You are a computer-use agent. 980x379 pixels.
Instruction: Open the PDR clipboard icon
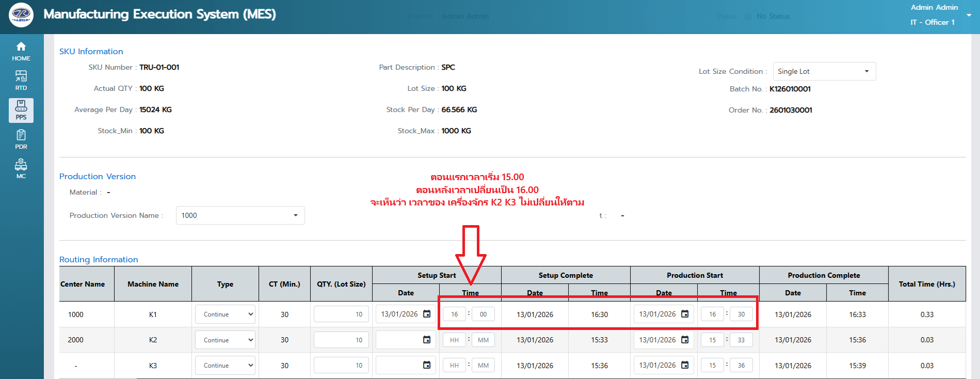coord(21,139)
